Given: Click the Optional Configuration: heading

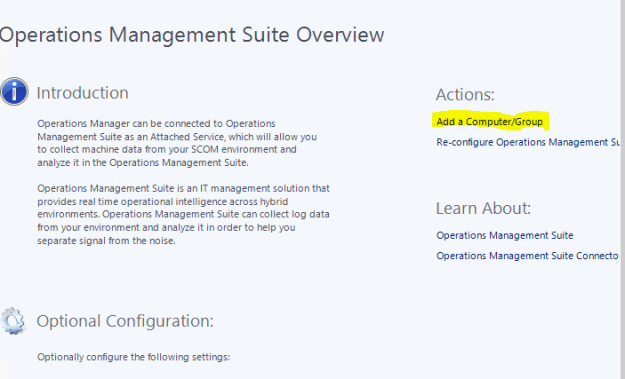Looking at the screenshot, I should [x=125, y=321].
